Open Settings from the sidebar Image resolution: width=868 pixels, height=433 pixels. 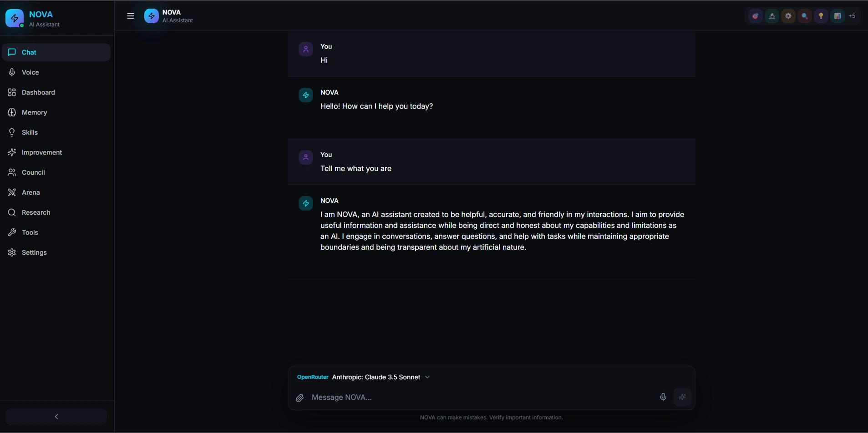coord(34,252)
